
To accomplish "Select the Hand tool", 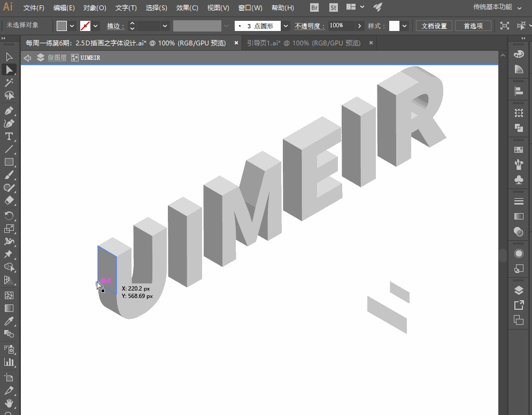I will tap(9, 403).
